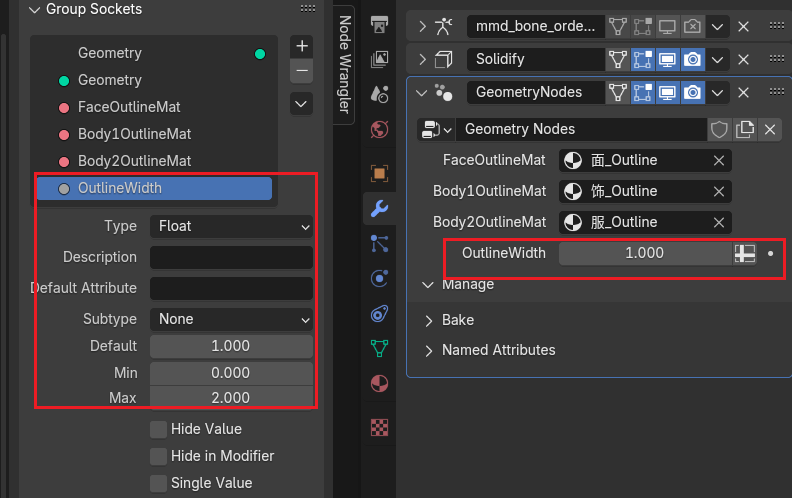Open the Texture properties tab
Image resolution: width=792 pixels, height=498 pixels.
click(379, 427)
